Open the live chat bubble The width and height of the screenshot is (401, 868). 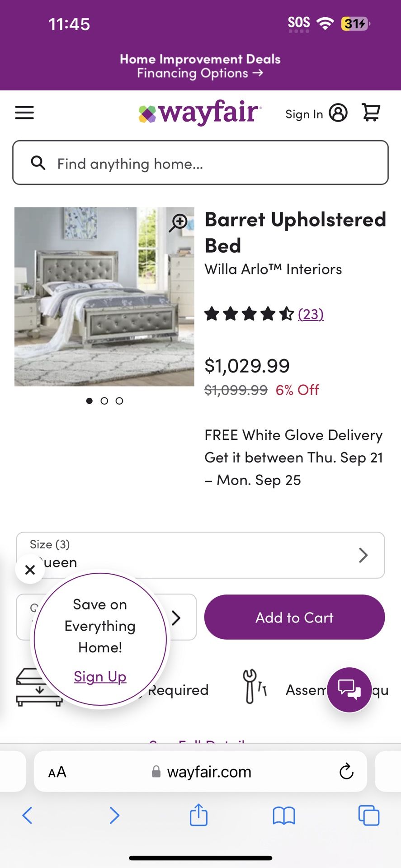[x=349, y=689]
